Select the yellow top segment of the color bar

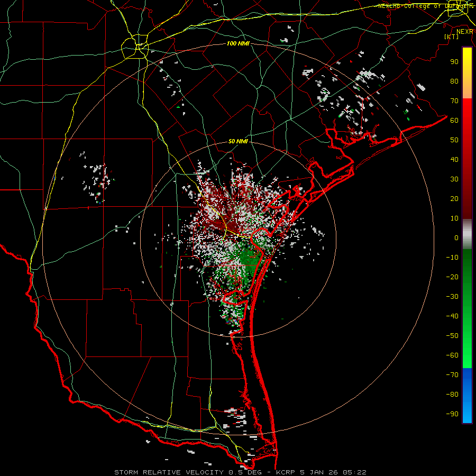point(467,73)
